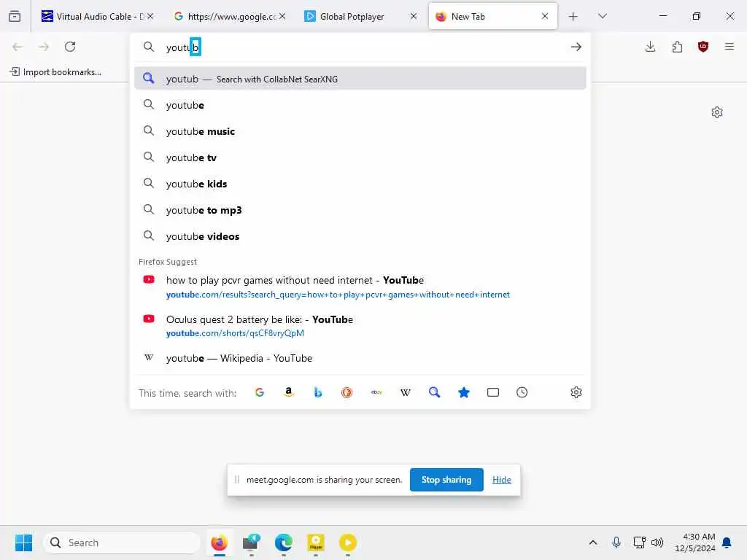The image size is (747, 560).
Task: Open the Extensions puzzle icon
Action: tap(677, 47)
